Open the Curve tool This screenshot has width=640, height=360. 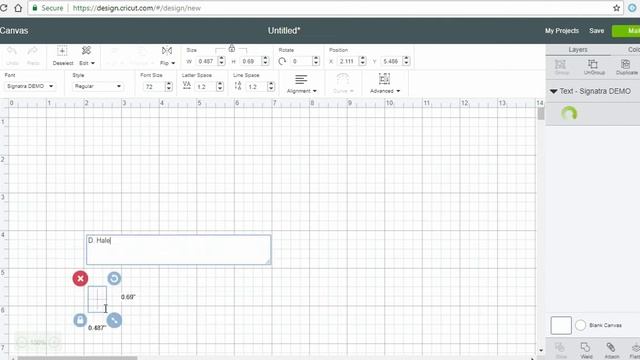click(x=343, y=84)
